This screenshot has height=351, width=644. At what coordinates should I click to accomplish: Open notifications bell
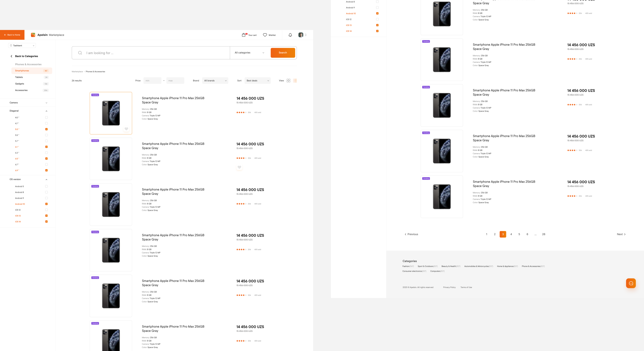tap(290, 35)
